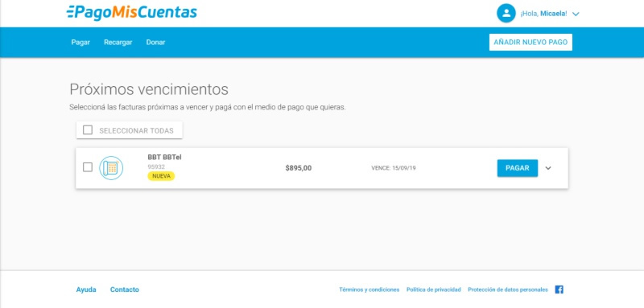This screenshot has height=308, width=644.
Task: Open Política de privacidad link
Action: click(434, 290)
